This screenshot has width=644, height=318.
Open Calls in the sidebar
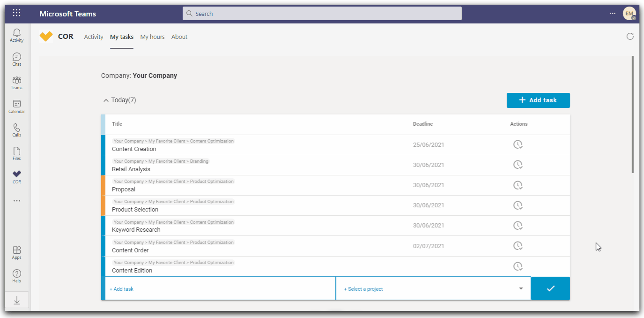17,130
